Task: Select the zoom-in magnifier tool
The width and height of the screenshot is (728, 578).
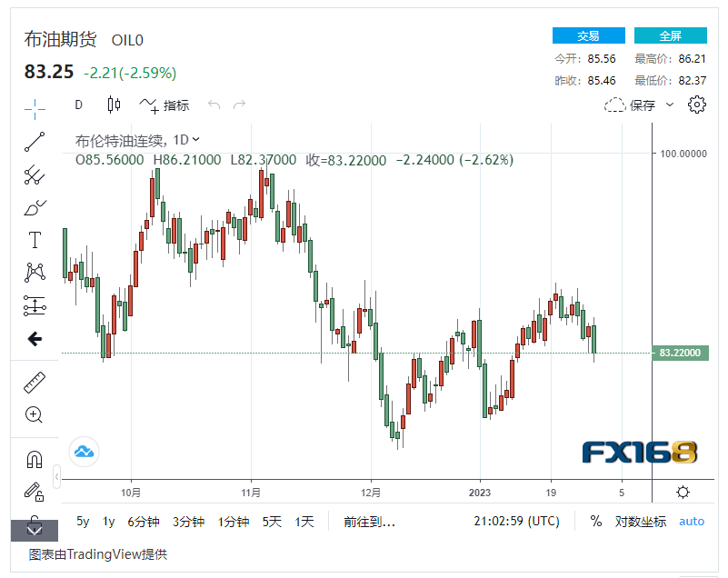Action: (35, 415)
